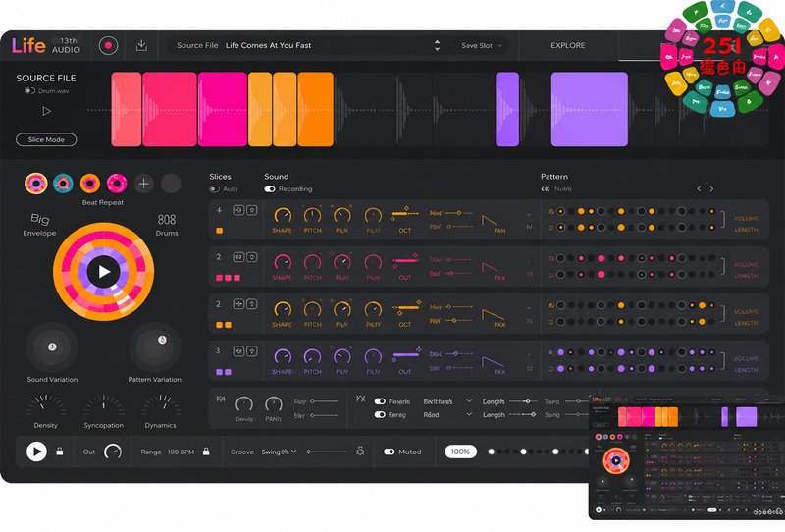This screenshot has width=785, height=532.
Task: Adjust the upper Length slider in FX section
Action: (523, 401)
